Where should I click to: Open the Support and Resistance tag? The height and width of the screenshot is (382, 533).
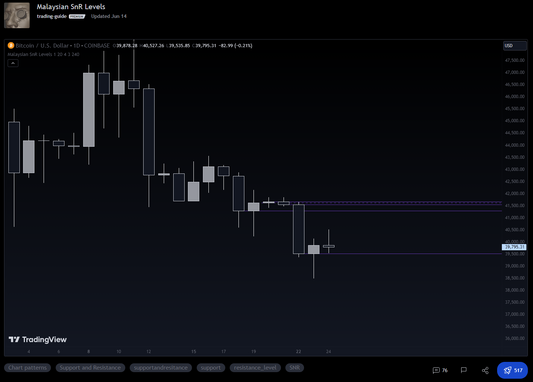pos(90,368)
